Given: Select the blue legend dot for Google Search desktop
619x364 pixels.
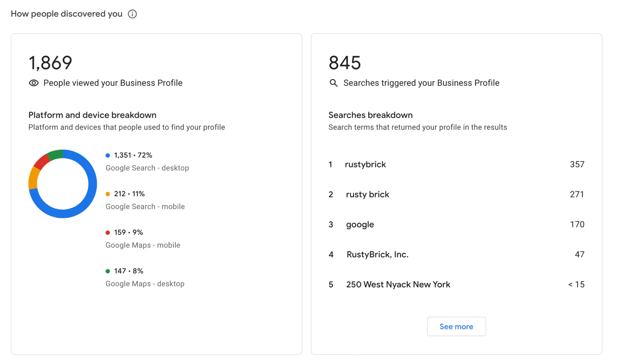Looking at the screenshot, I should coord(108,155).
